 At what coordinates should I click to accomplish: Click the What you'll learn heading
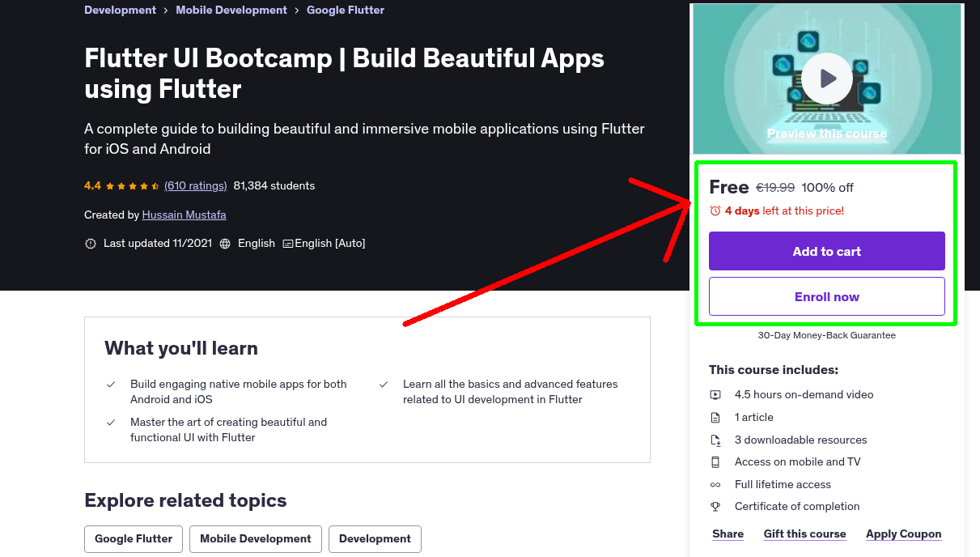(181, 349)
